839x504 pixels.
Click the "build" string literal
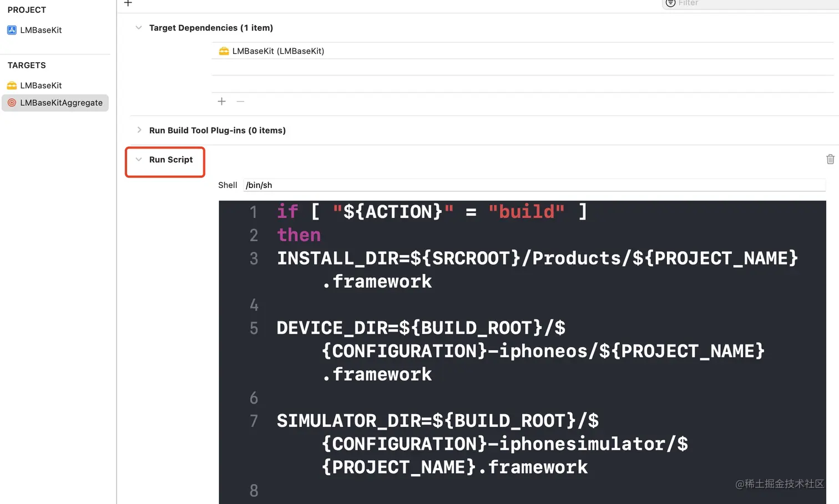click(527, 212)
